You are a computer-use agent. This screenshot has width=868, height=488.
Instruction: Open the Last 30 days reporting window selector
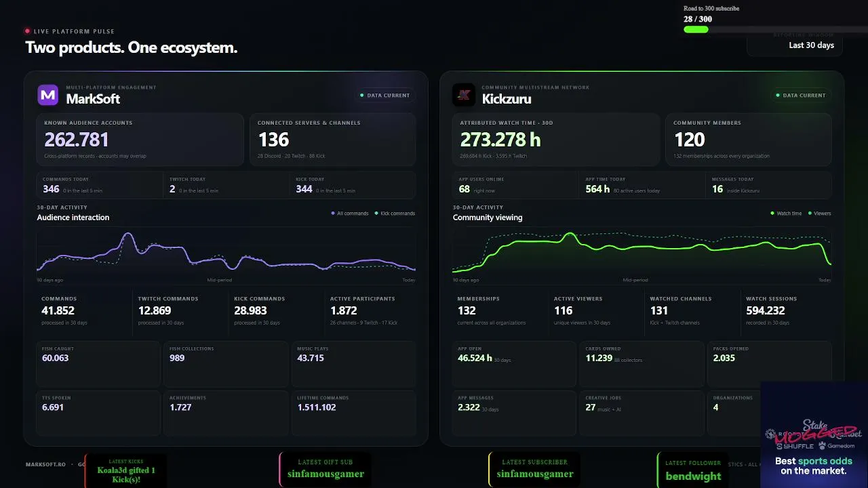(795, 44)
